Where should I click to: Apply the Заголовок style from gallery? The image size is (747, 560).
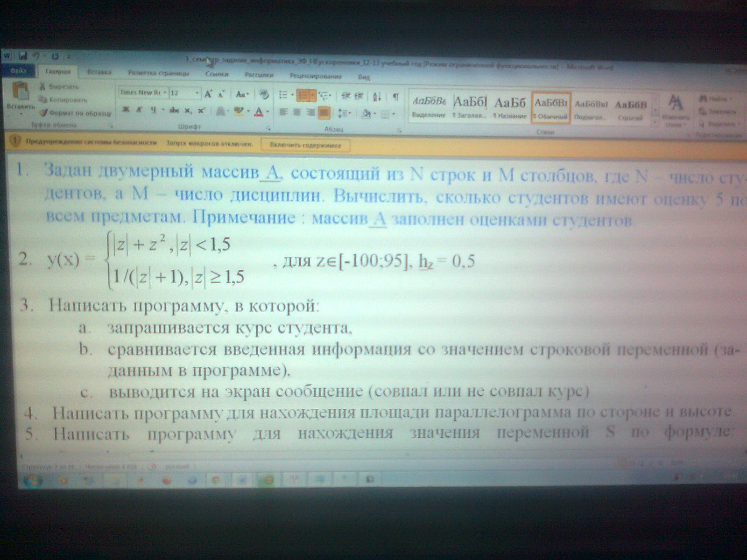point(470,107)
